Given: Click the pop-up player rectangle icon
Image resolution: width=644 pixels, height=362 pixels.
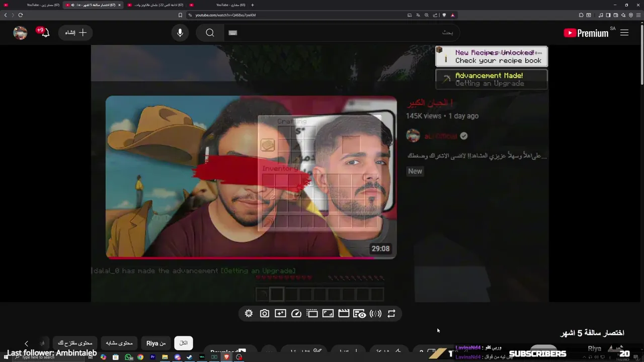Looking at the screenshot, I should pos(328,313).
